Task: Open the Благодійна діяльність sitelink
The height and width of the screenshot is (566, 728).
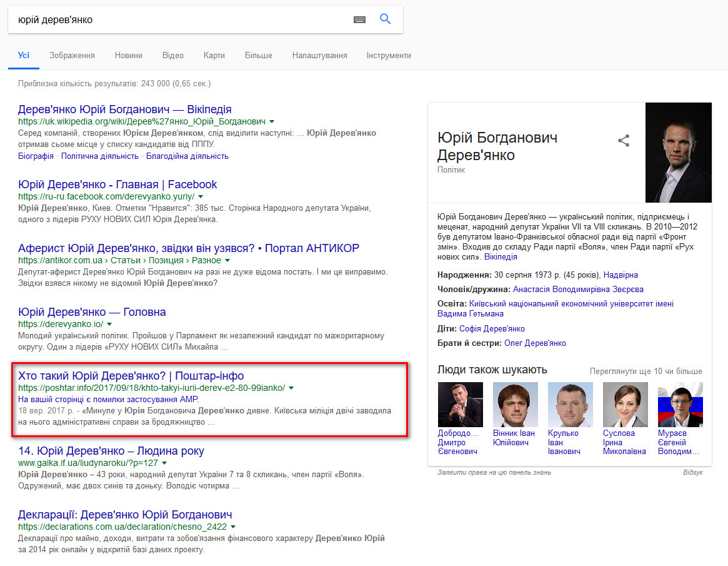Action: coord(187,156)
